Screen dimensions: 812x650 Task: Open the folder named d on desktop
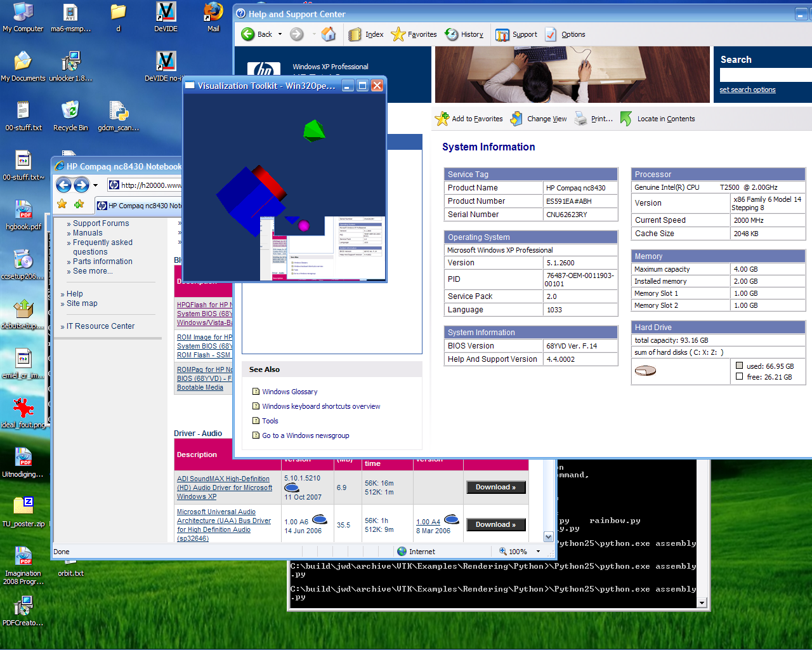[x=118, y=17]
